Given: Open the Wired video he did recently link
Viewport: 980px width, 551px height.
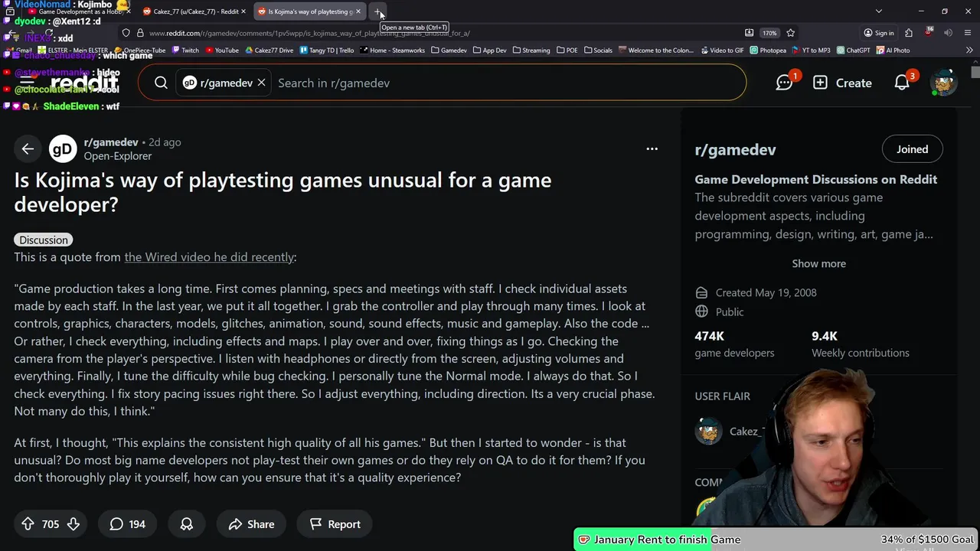Looking at the screenshot, I should point(209,257).
